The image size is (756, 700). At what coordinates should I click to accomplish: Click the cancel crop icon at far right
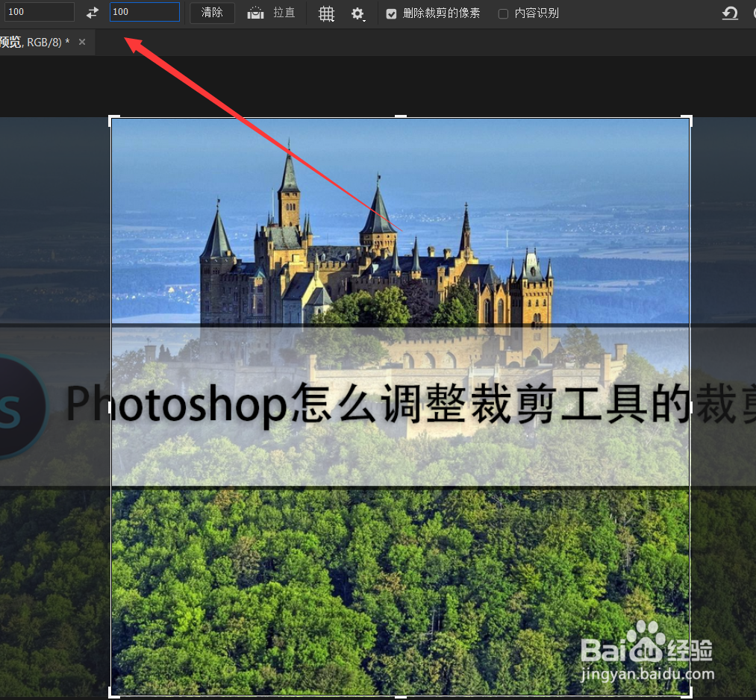(x=753, y=13)
